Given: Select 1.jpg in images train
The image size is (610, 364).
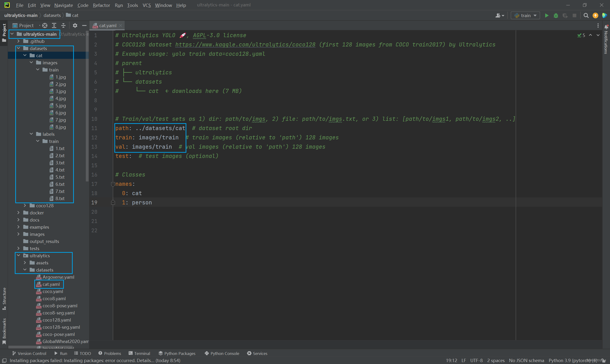Looking at the screenshot, I should pyautogui.click(x=58, y=77).
